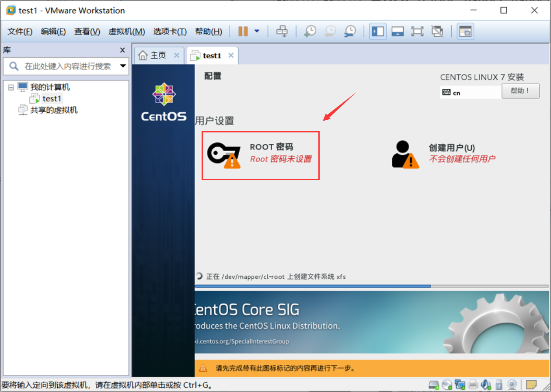Select 我的计算机 in the library tree
Viewport: 551px width, 392px height.
(50, 87)
